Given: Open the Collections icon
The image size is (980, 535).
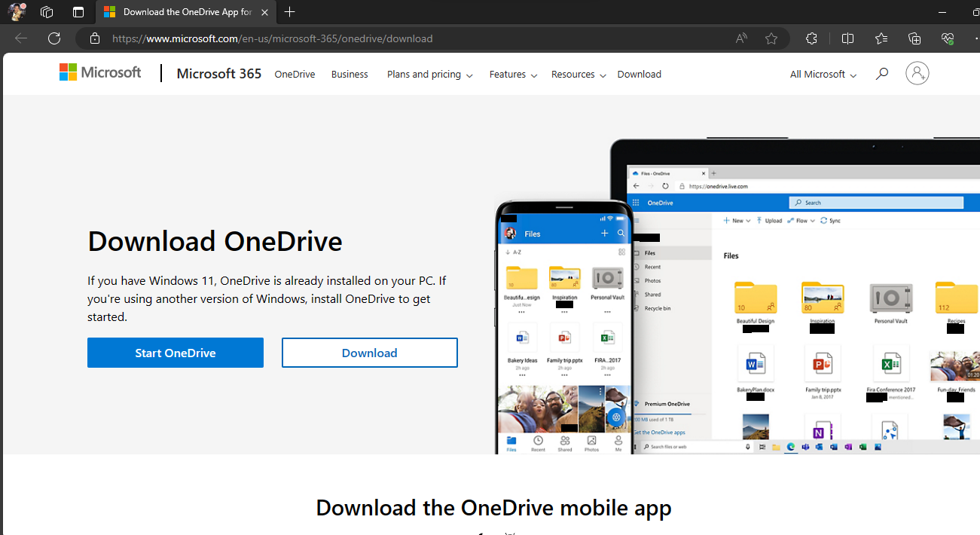Looking at the screenshot, I should tap(914, 38).
